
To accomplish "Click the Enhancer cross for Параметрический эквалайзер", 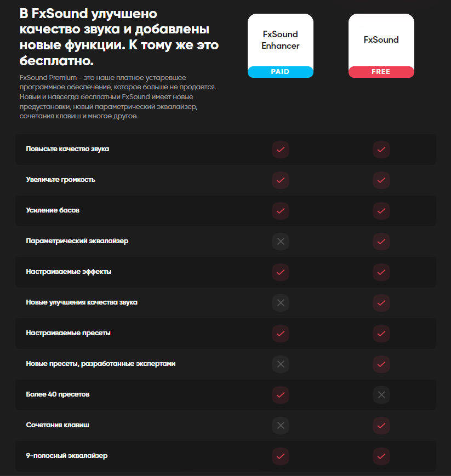I will tap(281, 242).
